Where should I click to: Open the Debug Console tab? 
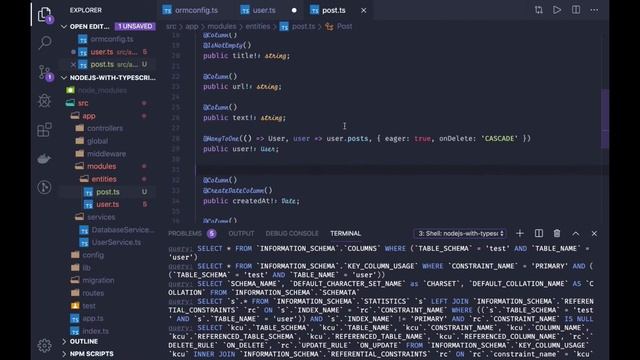292,233
